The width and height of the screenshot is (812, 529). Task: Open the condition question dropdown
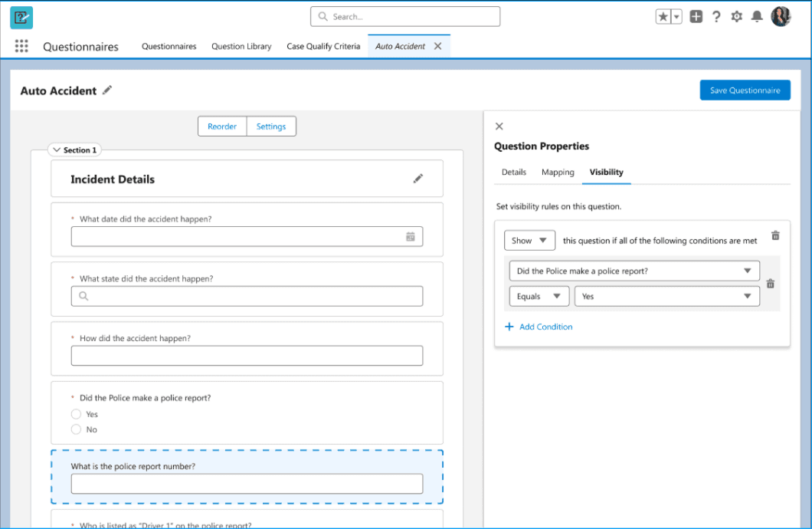[x=634, y=271]
